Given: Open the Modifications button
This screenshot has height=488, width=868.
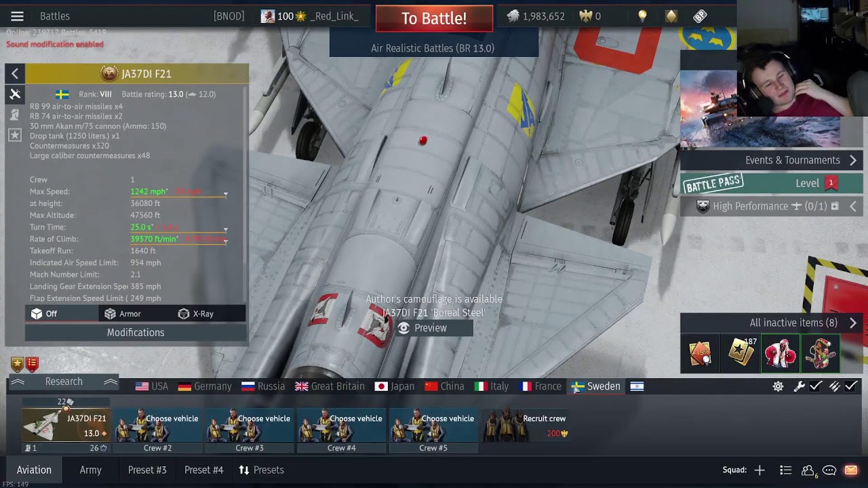Looking at the screenshot, I should click(x=136, y=333).
